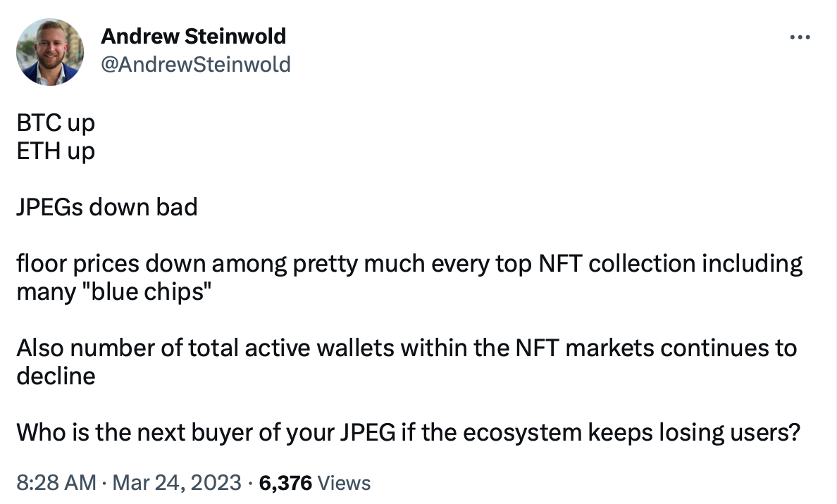Click Andrew Steinwold's profile avatar photo
Viewport: 837px width, 504px height.
[49, 52]
